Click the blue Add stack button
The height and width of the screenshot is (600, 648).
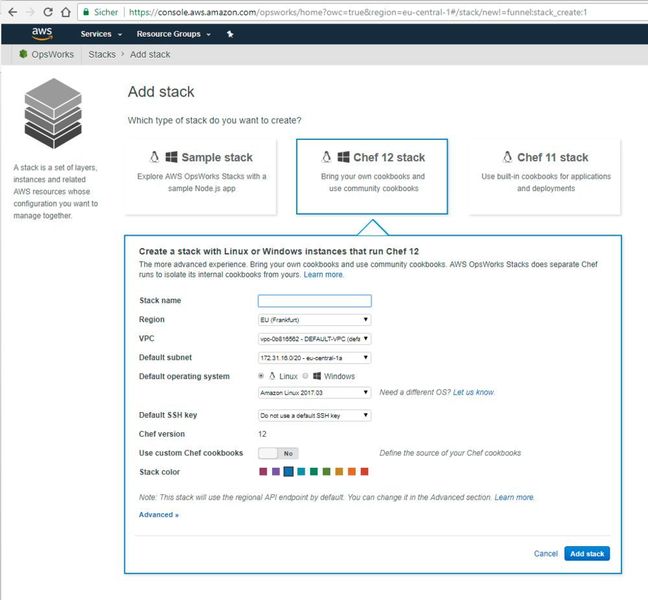[x=587, y=554]
